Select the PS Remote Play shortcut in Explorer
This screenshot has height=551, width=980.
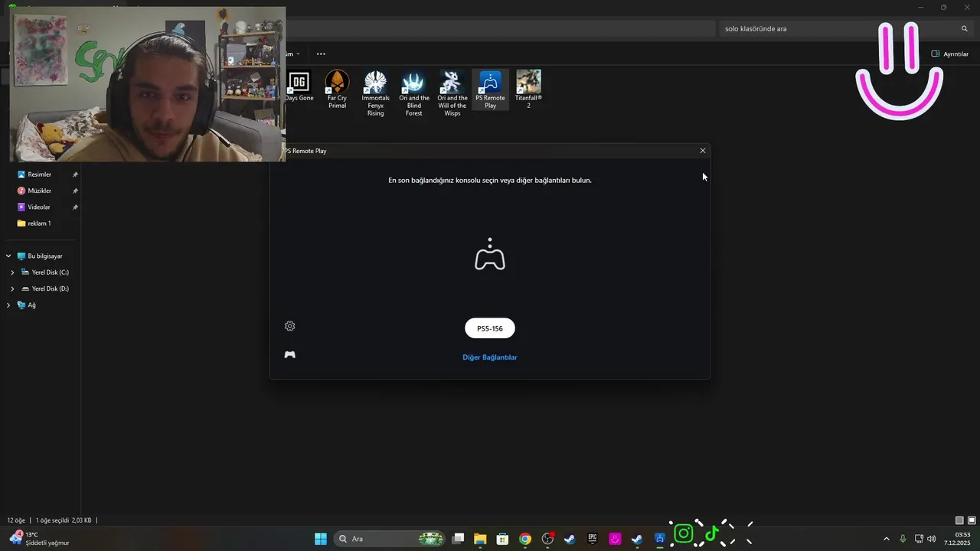point(490,90)
